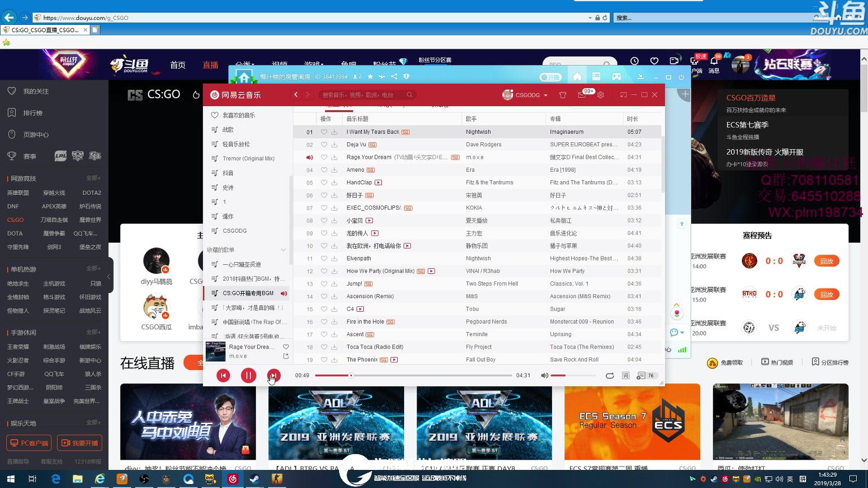Image resolution: width=868 pixels, height=488 pixels.
Task: Open album How We Party link
Action: (567, 271)
